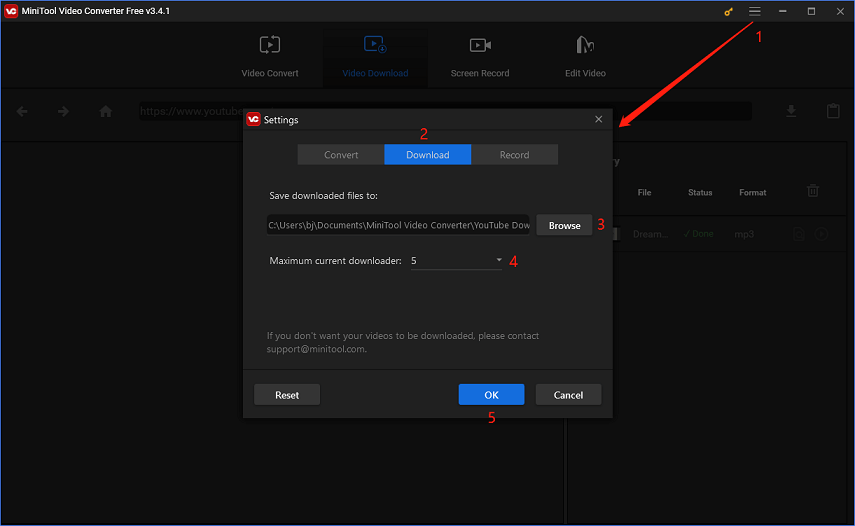The image size is (855, 526).
Task: Click the golden key register icon
Action: click(728, 11)
